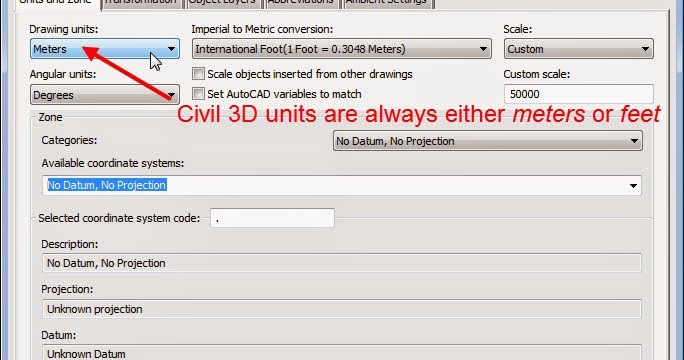Select the Units and Zone tab
Screen dimensions: 684x360
(56, 3)
